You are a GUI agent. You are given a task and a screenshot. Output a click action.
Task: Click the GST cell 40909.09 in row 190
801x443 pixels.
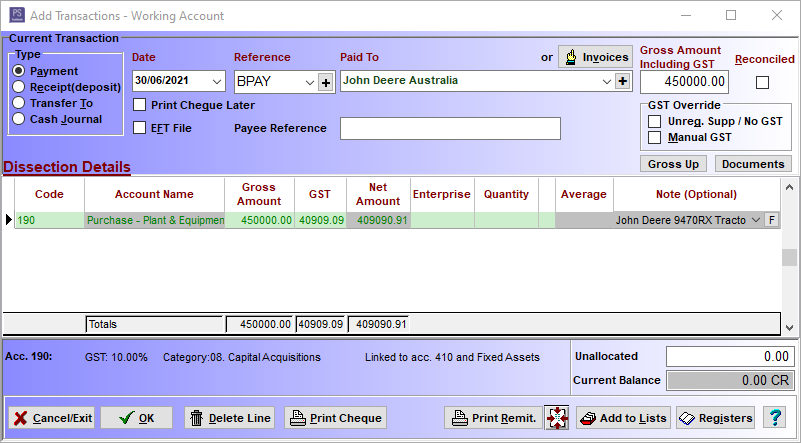pos(321,220)
